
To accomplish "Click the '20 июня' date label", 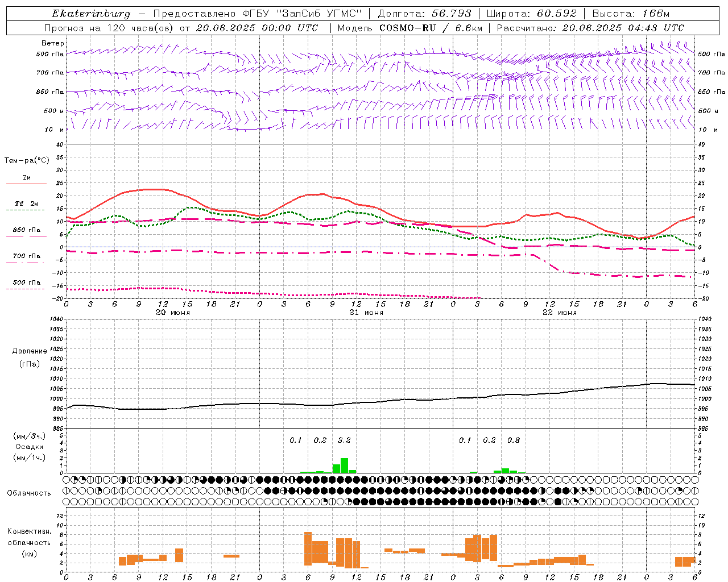I will point(173,313).
